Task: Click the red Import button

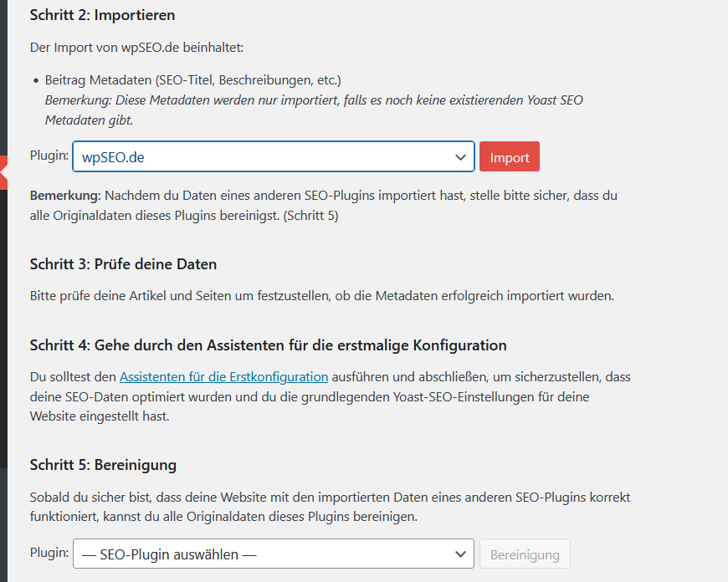Action: coord(510,157)
